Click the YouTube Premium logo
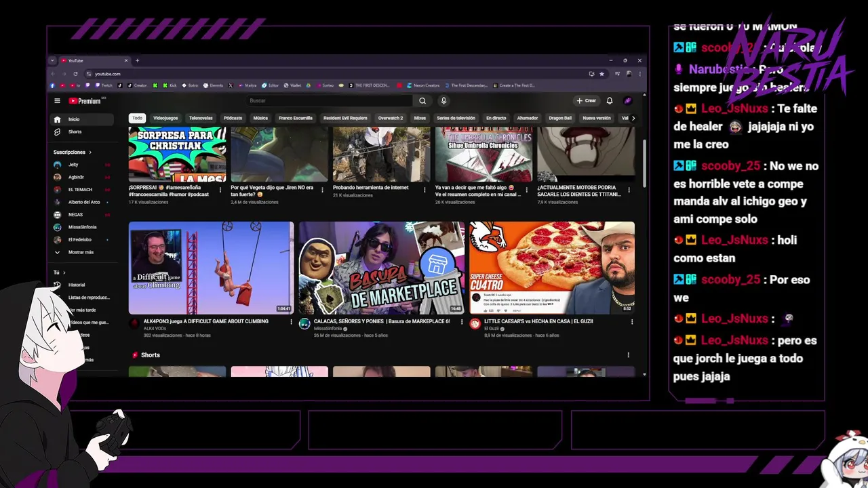Viewport: 868px width, 488px height. coord(85,101)
